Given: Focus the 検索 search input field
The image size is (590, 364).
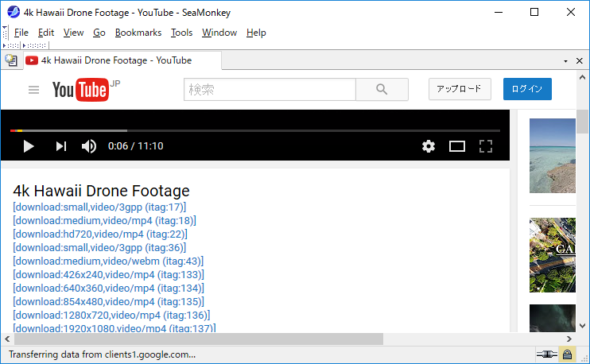Looking at the screenshot, I should 270,90.
